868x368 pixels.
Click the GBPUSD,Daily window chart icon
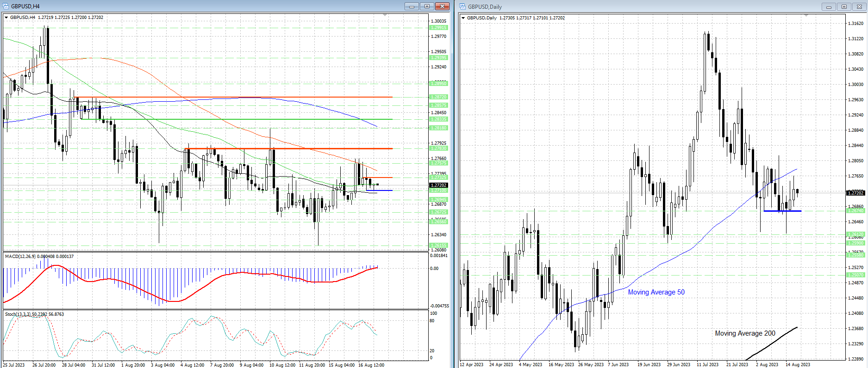tap(462, 6)
